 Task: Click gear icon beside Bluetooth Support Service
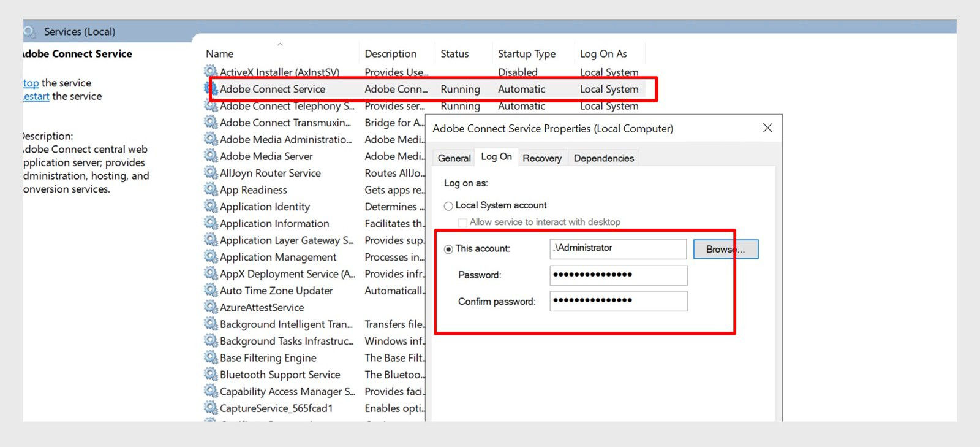211,374
